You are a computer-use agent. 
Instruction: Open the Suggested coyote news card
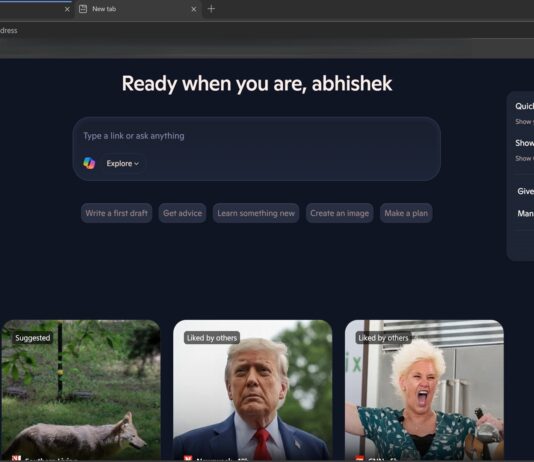pos(80,390)
